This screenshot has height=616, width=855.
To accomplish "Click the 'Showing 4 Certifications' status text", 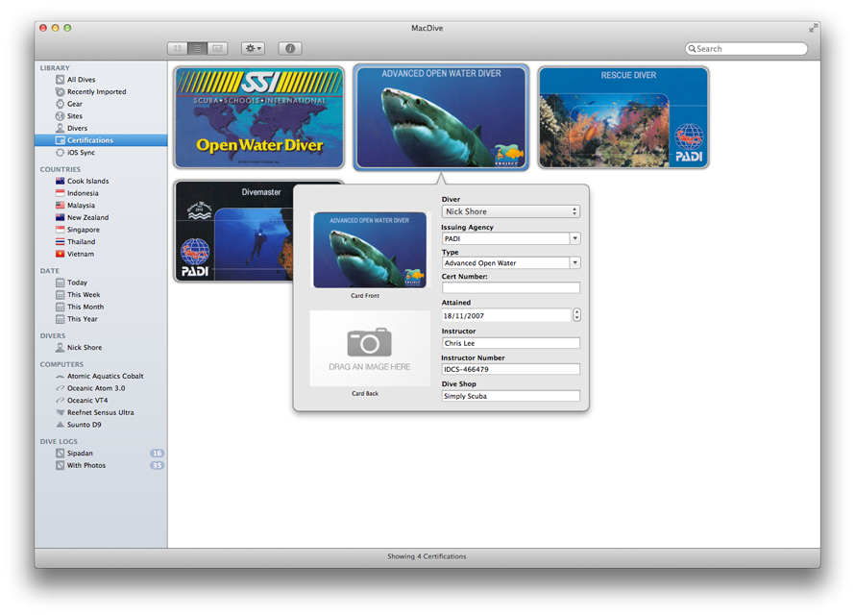I will coord(427,556).
